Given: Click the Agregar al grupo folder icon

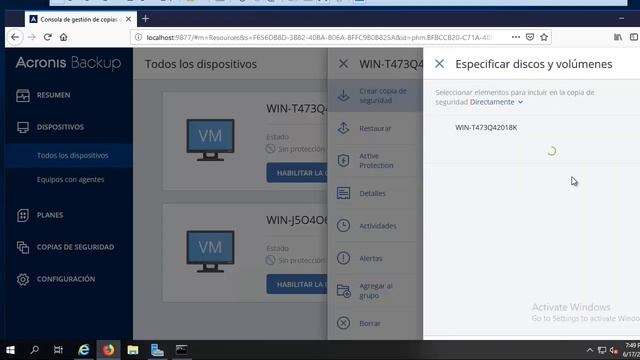Looking at the screenshot, I should click(x=343, y=291).
